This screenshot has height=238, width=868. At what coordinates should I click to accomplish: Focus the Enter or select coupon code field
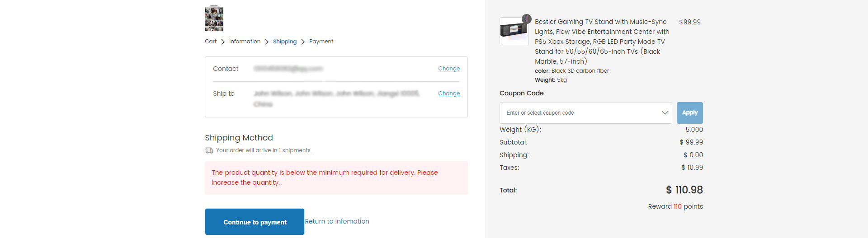(585, 113)
